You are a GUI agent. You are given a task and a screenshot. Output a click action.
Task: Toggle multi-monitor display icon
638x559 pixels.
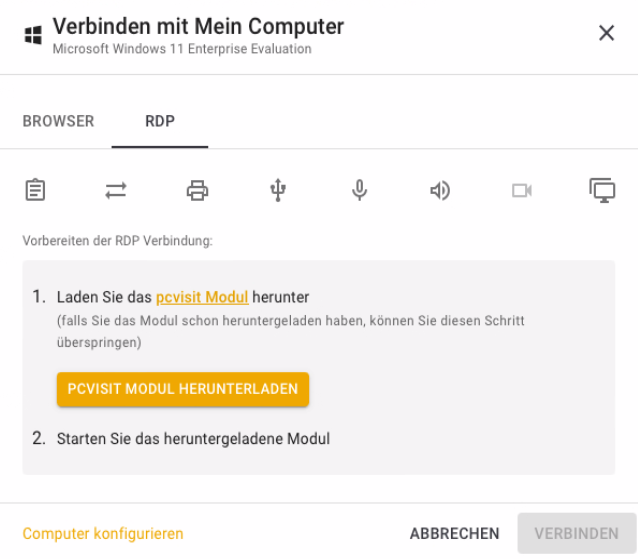tap(602, 190)
